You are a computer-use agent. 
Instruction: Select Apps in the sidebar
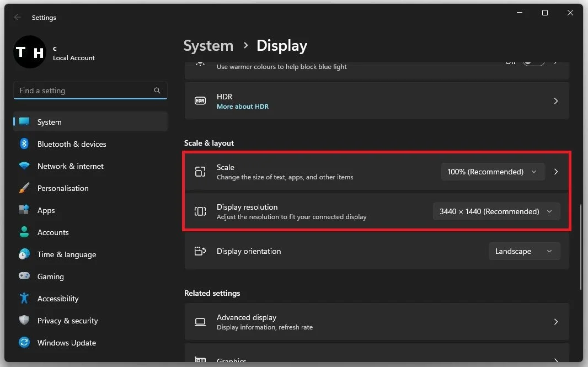pyautogui.click(x=46, y=210)
